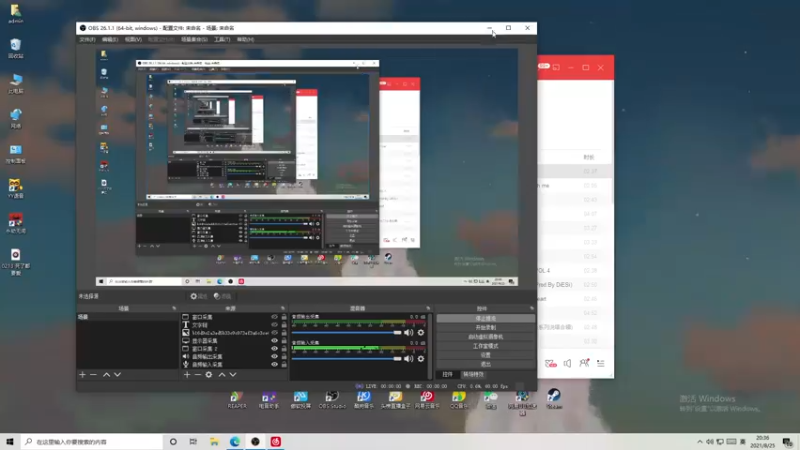The height and width of the screenshot is (450, 800).
Task: Click the Windows search box on taskbar
Action: point(92,441)
